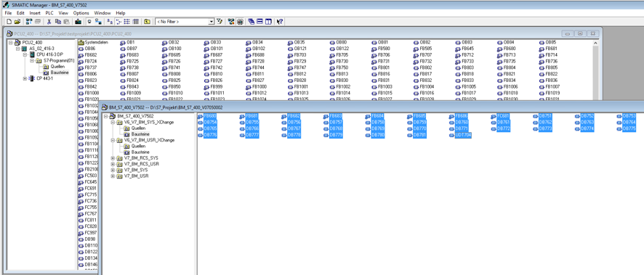Expand the V7_BM_RCS_USR node
The width and height of the screenshot is (644, 275).
tap(113, 164)
